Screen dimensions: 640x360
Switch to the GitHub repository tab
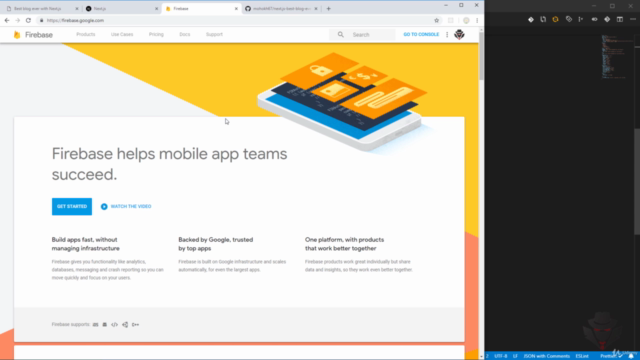[281, 9]
